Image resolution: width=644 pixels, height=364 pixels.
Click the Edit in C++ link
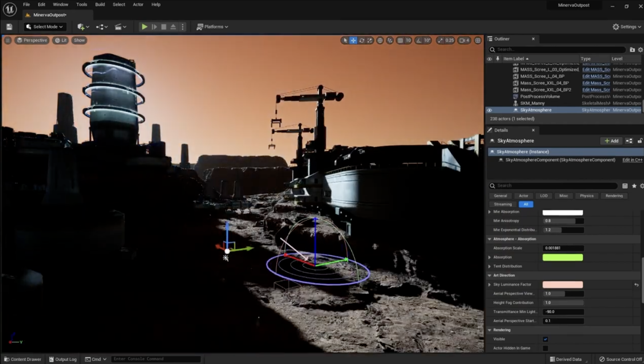(632, 160)
